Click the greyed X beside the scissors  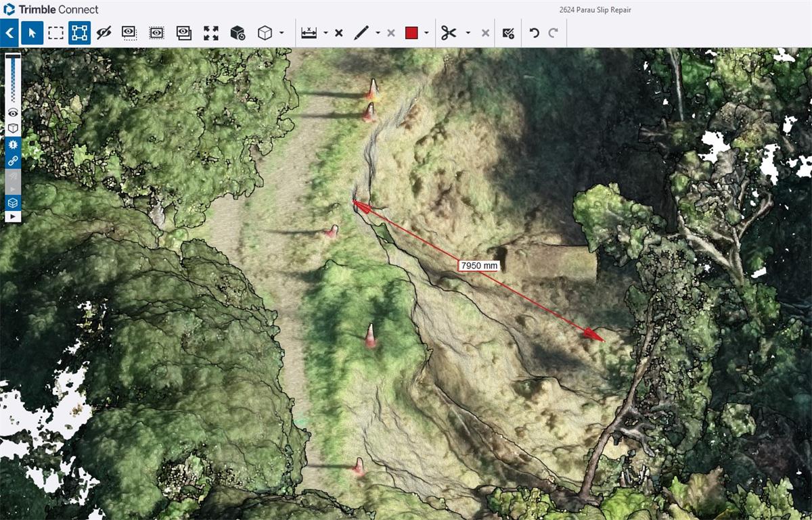tap(485, 32)
